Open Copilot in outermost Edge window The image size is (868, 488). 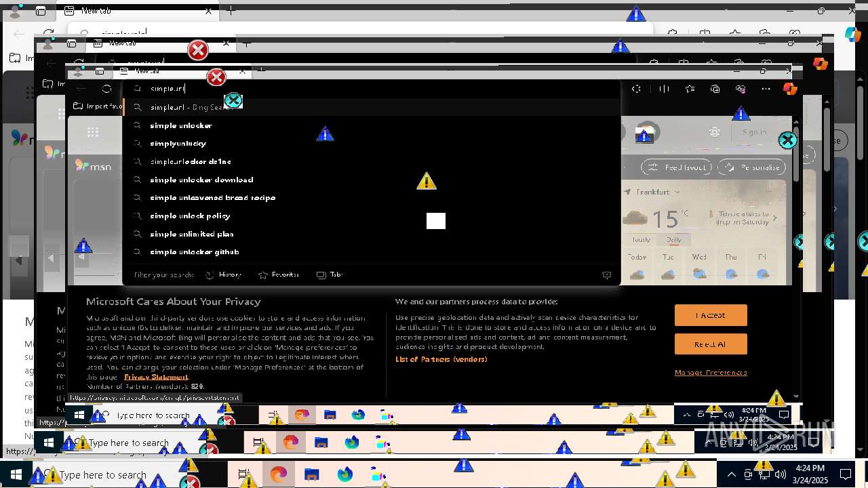pyautogui.click(x=853, y=34)
